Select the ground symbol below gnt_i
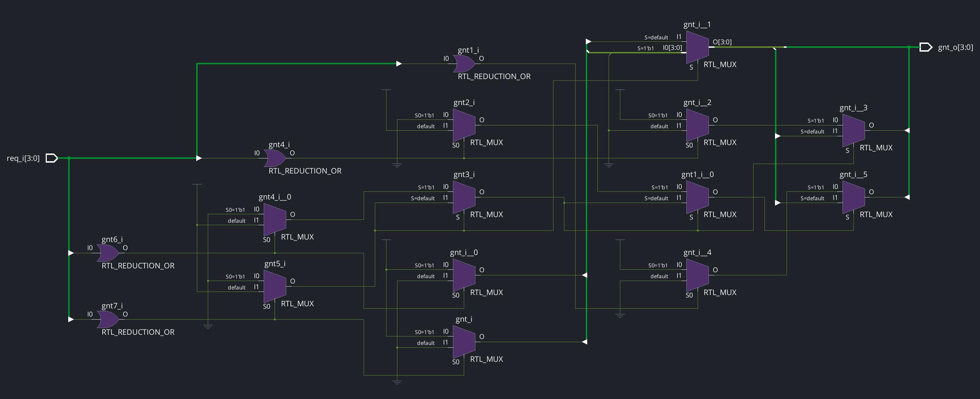Image resolution: width=980 pixels, height=399 pixels. click(x=397, y=382)
